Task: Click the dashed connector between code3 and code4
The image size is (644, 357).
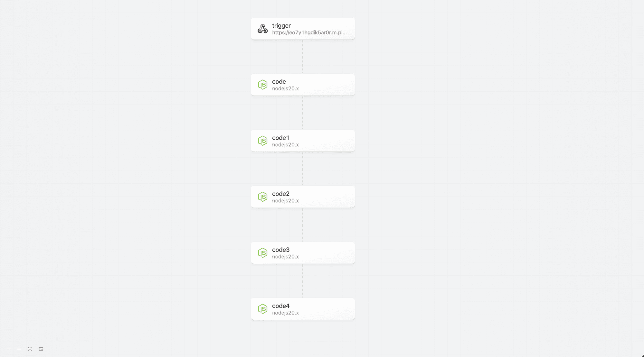Action: [303, 281]
